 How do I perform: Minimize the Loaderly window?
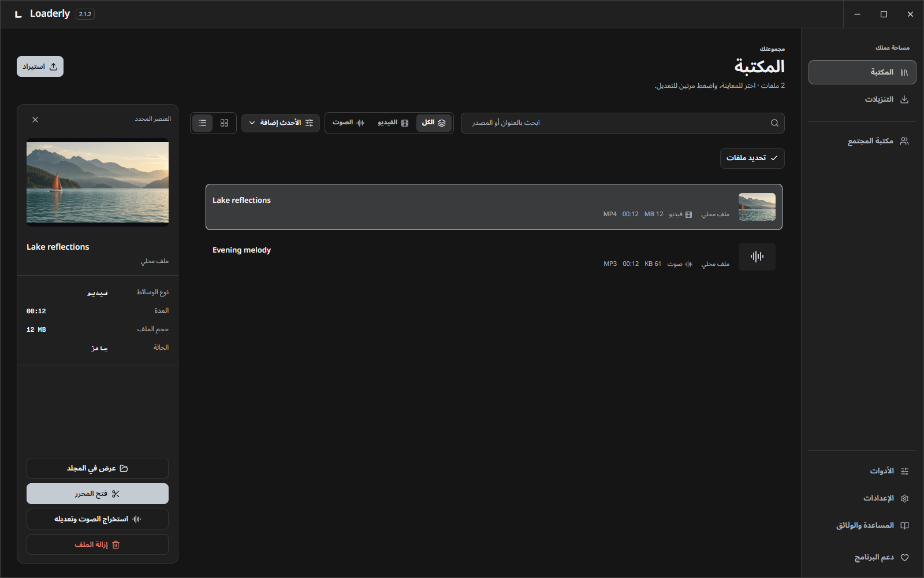click(857, 14)
